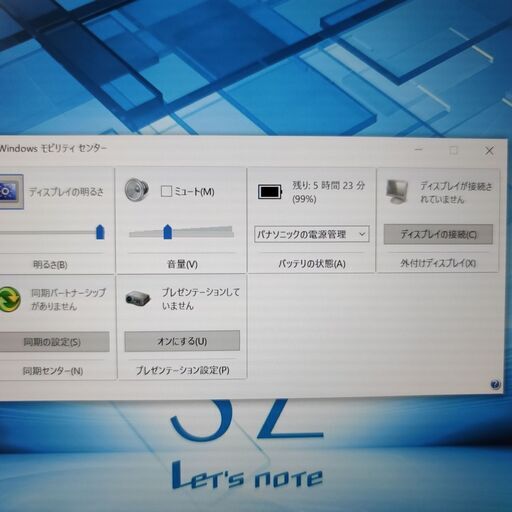Minimize the Mobility Center window
The height and width of the screenshot is (512, 512).
pos(419,150)
